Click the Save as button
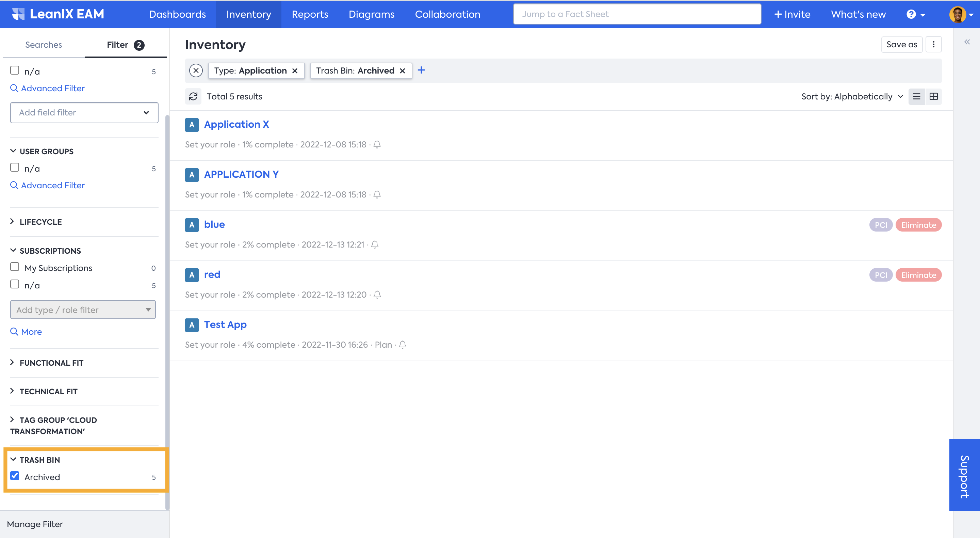 click(901, 45)
